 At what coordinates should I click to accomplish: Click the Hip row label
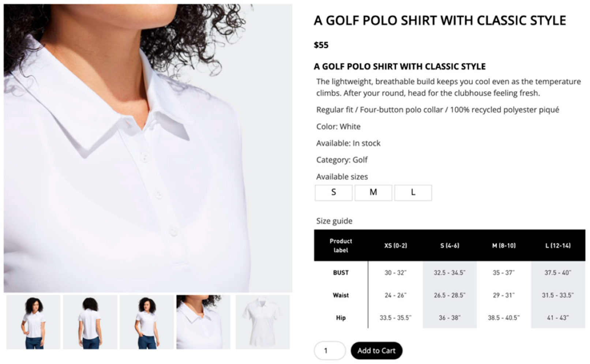pyautogui.click(x=341, y=318)
